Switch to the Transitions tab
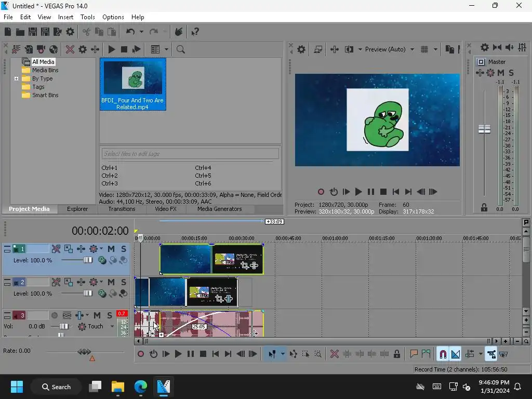The width and height of the screenshot is (532, 399). 122,209
